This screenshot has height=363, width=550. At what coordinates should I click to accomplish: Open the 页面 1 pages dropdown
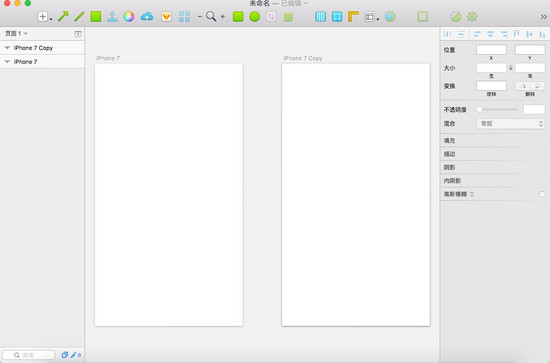(16, 33)
